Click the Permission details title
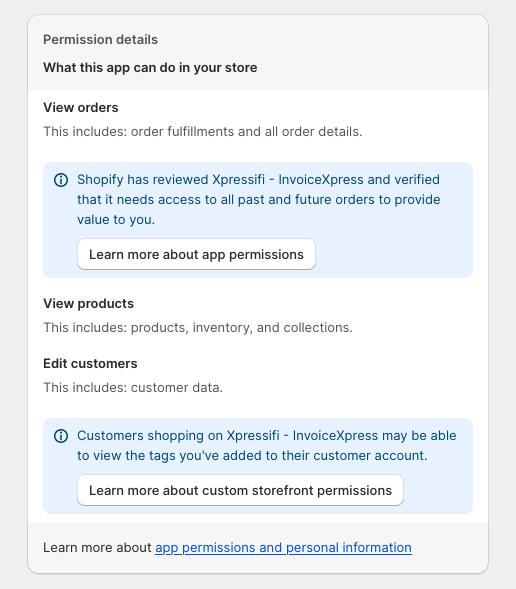 100,39
